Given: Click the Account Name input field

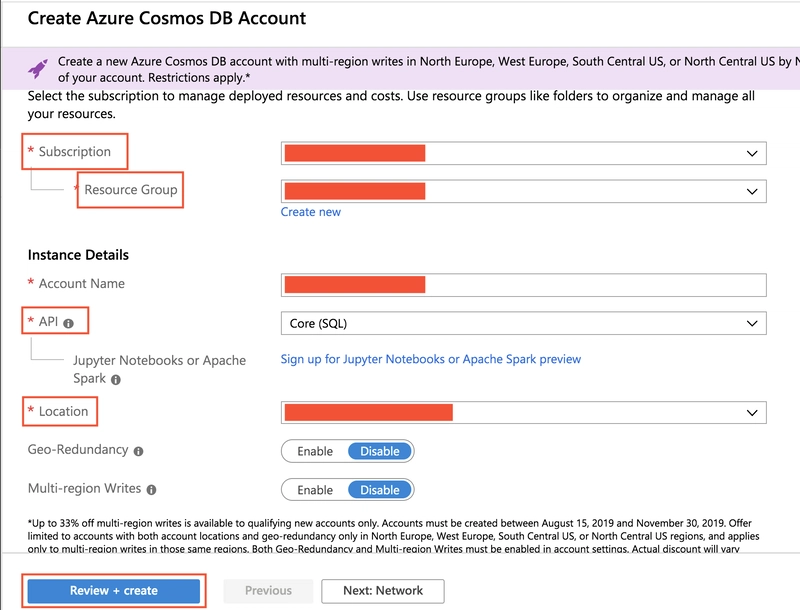Looking at the screenshot, I should 523,285.
